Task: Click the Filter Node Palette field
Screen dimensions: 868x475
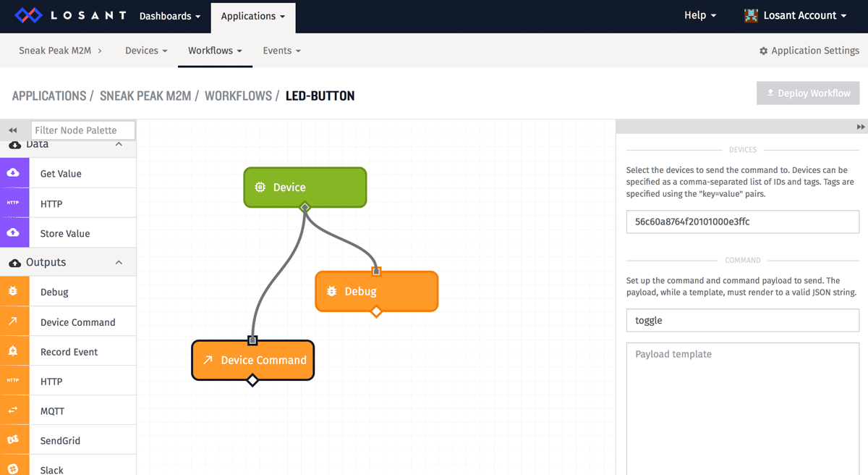Action: (x=83, y=130)
